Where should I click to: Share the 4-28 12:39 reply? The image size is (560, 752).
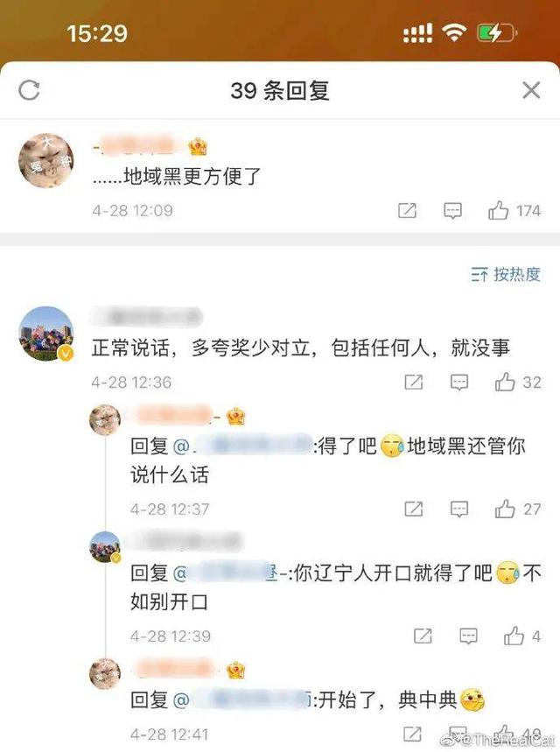point(423,636)
